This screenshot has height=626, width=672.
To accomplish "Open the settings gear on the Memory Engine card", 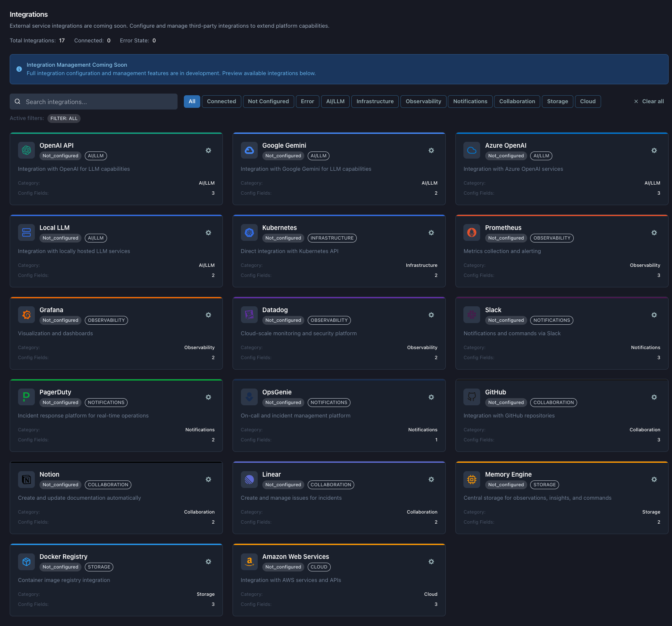I will tap(654, 479).
